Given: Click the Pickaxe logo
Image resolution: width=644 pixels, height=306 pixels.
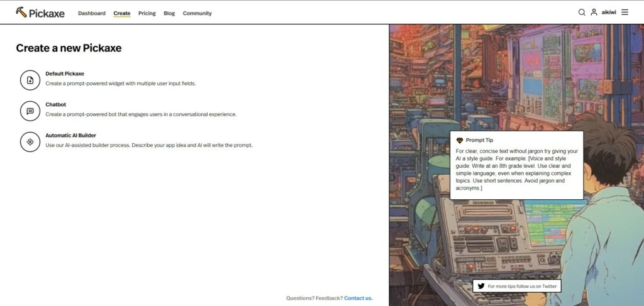Looking at the screenshot, I should tap(40, 13).
